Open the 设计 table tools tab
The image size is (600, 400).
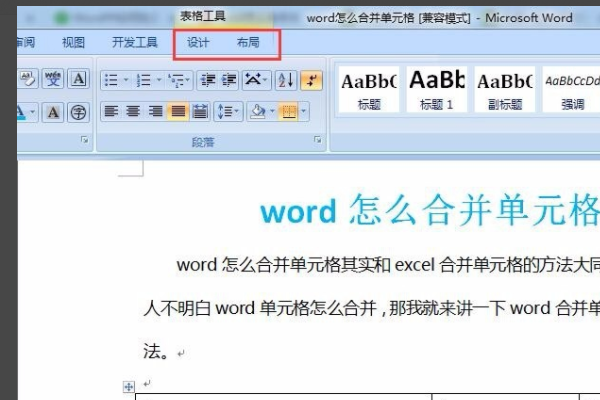[x=198, y=42]
